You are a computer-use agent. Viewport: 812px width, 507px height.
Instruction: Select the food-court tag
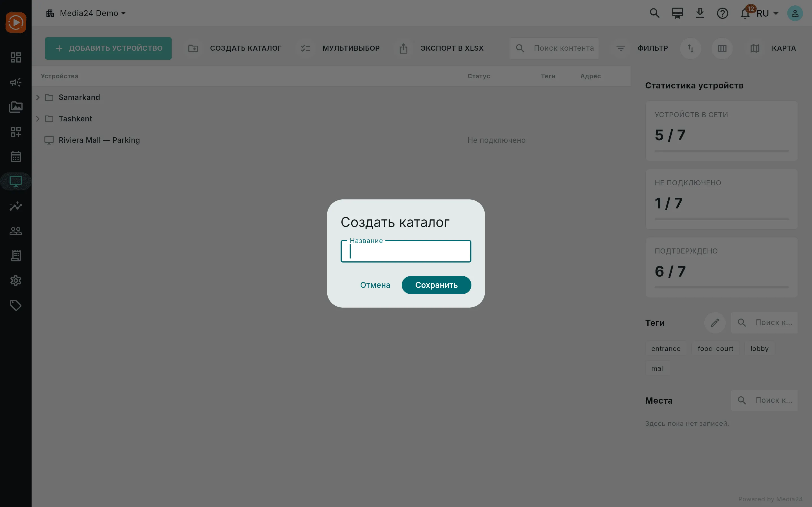coord(715,349)
